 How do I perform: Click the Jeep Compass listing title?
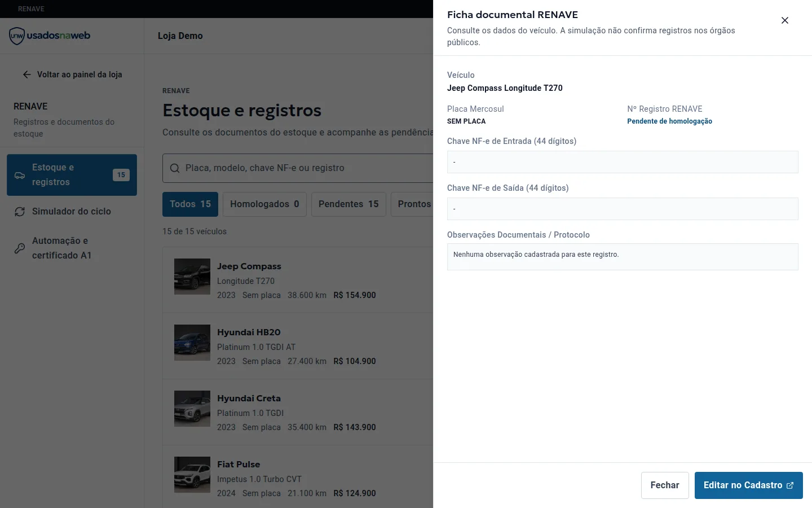[249, 266]
